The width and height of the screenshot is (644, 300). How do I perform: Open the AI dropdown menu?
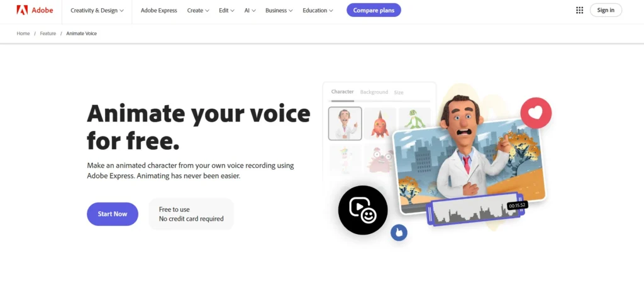click(x=250, y=10)
